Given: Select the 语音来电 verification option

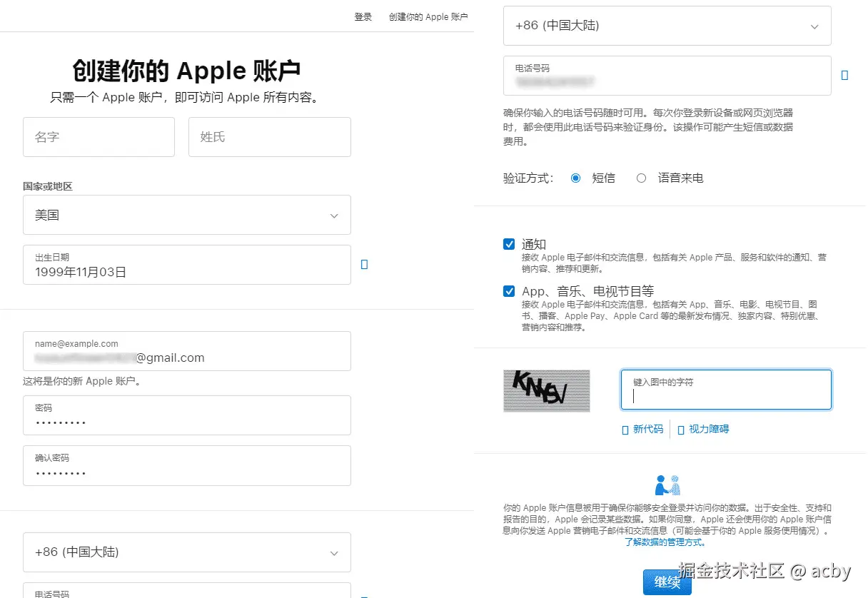Looking at the screenshot, I should [641, 178].
